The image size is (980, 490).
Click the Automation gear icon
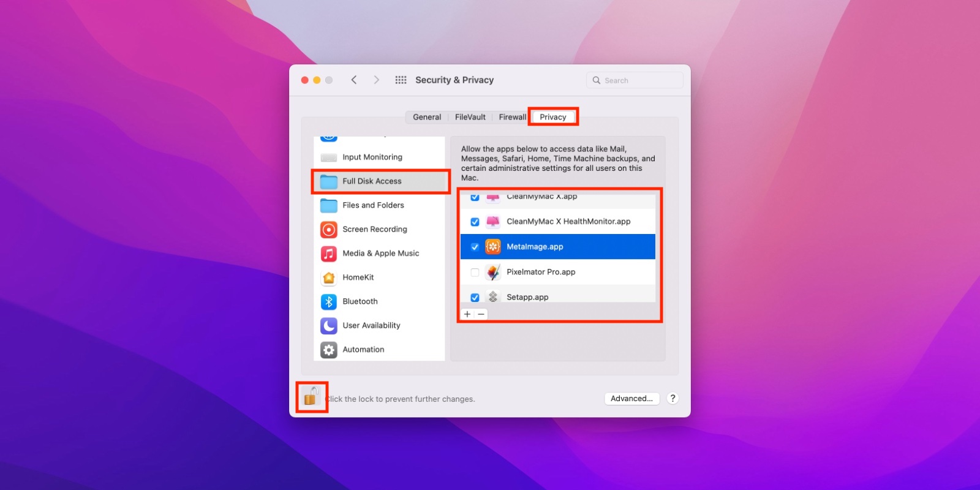point(329,350)
